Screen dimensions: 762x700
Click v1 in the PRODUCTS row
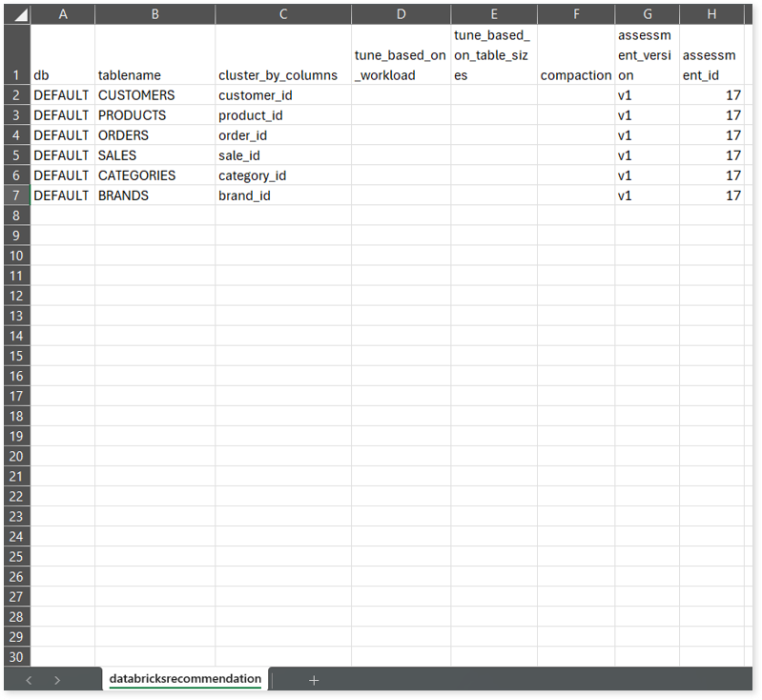648,115
